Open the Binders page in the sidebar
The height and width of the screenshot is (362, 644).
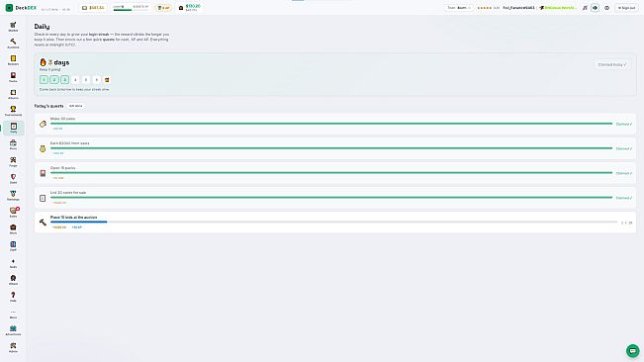13,60
